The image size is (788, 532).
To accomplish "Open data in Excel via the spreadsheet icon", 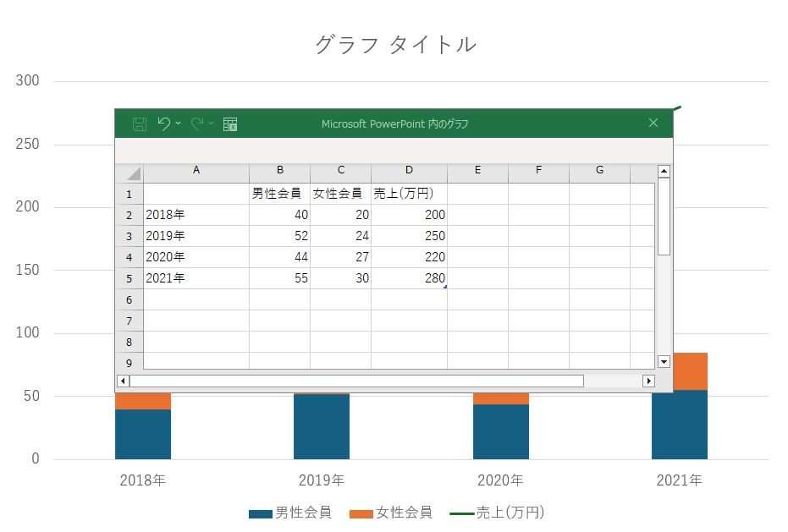I will [230, 124].
